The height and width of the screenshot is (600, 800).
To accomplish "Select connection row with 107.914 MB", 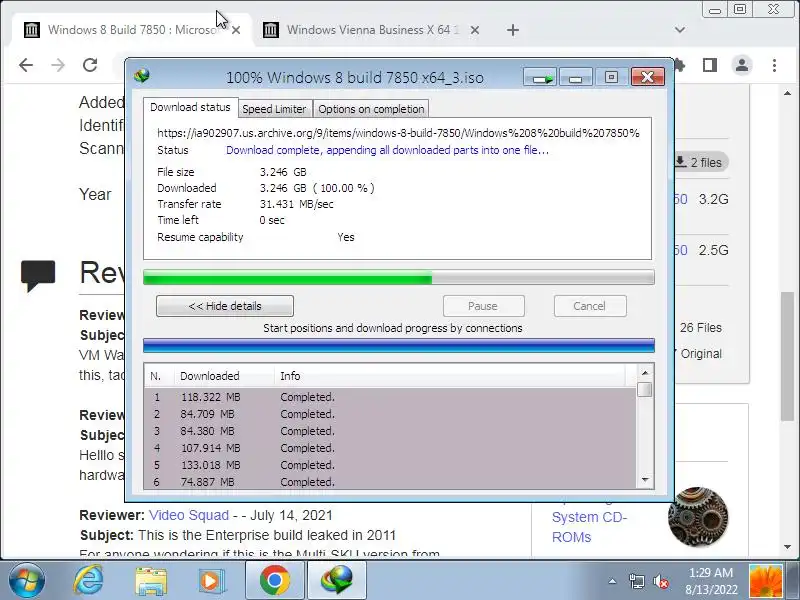I will pos(390,448).
